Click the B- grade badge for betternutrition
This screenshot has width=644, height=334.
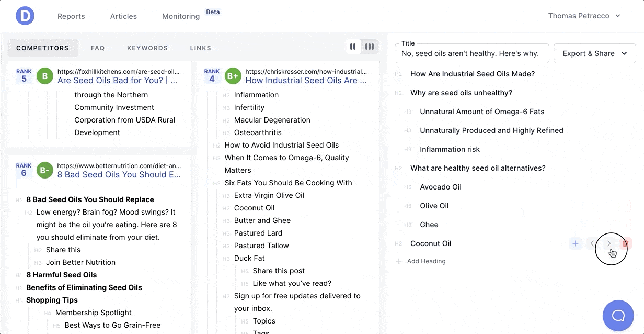(45, 171)
